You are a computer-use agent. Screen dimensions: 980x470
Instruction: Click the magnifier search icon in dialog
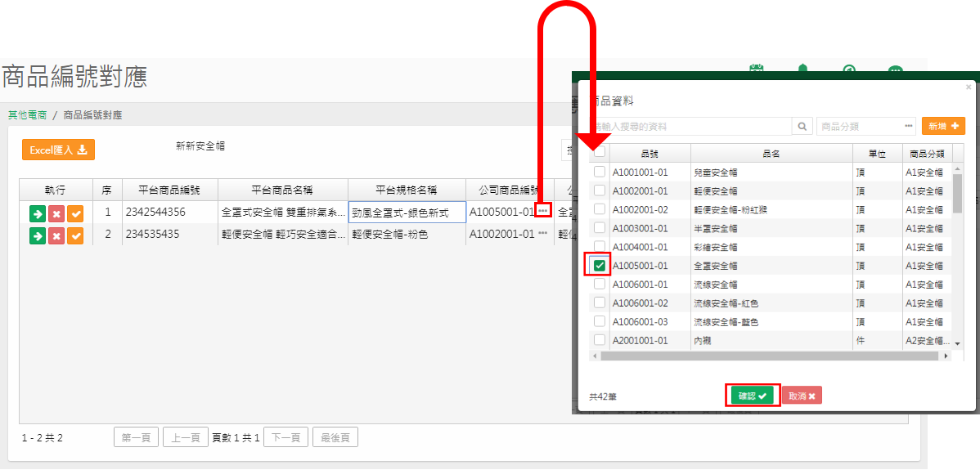pos(801,127)
